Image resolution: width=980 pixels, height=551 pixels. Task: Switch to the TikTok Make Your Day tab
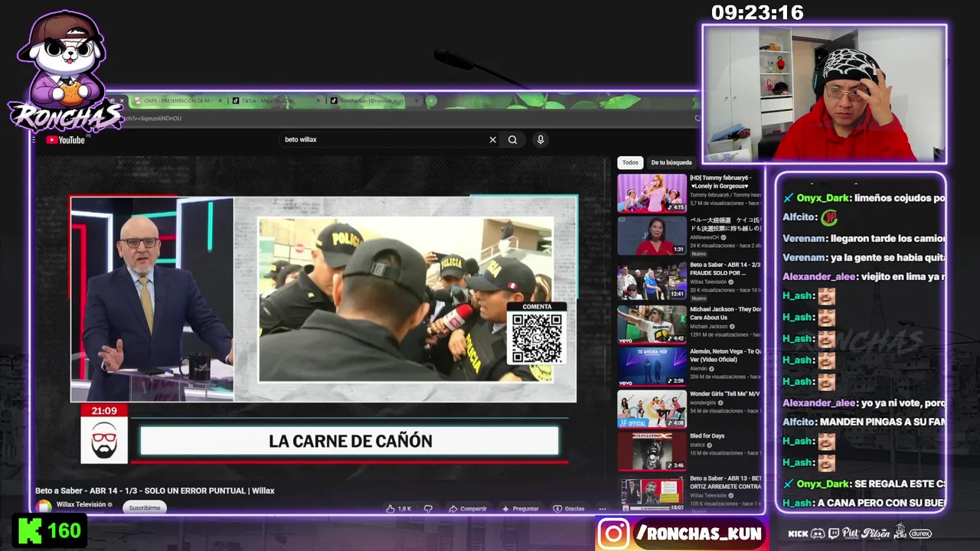[273, 101]
